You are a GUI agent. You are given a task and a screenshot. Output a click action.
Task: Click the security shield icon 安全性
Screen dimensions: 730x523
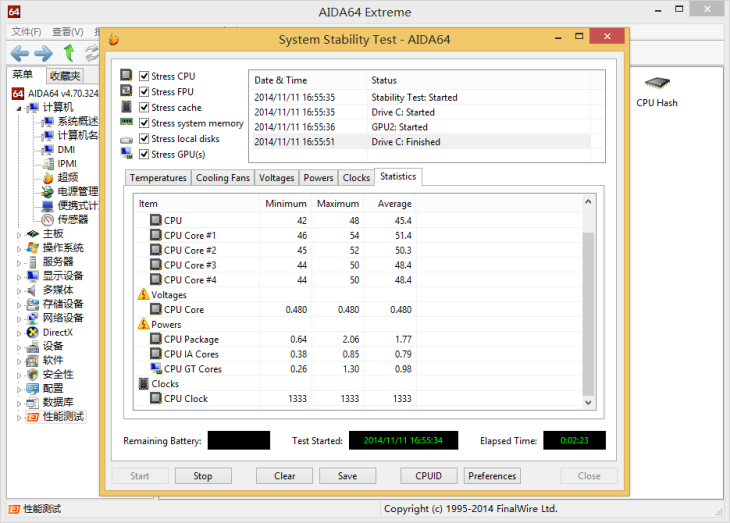point(33,374)
